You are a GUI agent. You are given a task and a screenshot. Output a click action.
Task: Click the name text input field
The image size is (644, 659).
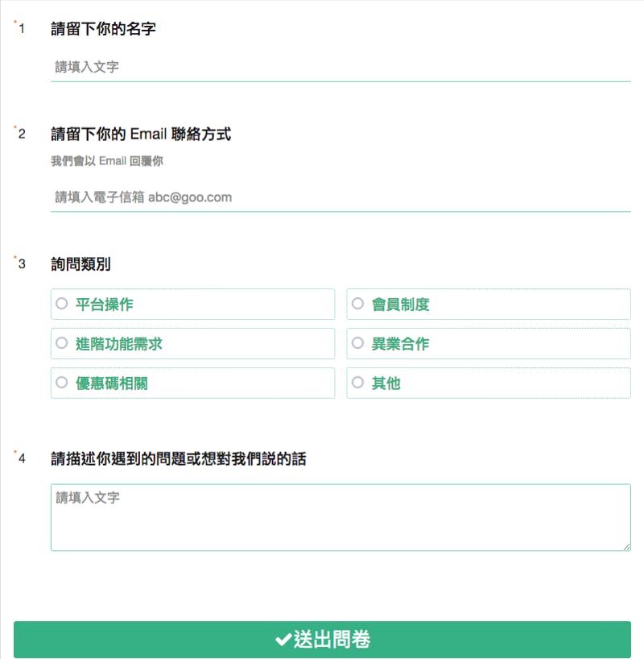tap(340, 67)
